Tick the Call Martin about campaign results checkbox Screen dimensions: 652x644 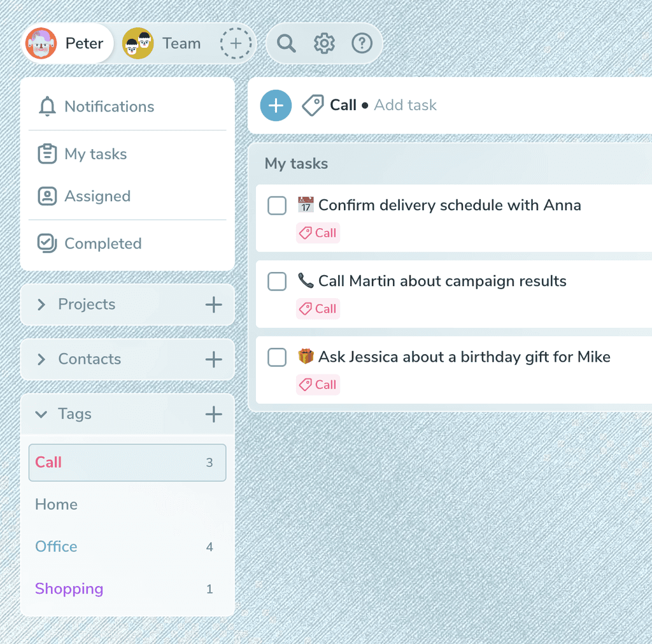pyautogui.click(x=277, y=282)
